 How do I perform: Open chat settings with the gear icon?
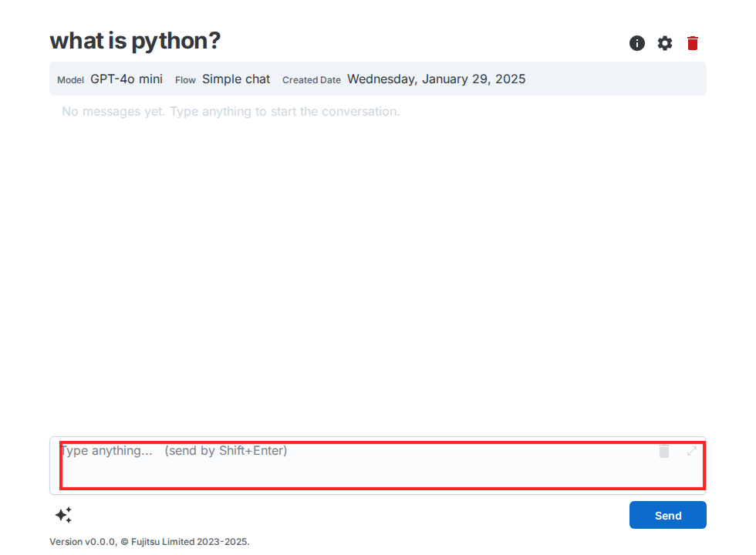click(x=665, y=43)
